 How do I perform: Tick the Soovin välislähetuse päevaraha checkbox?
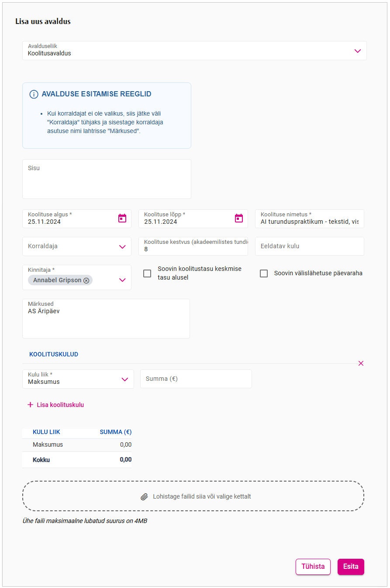(x=264, y=273)
